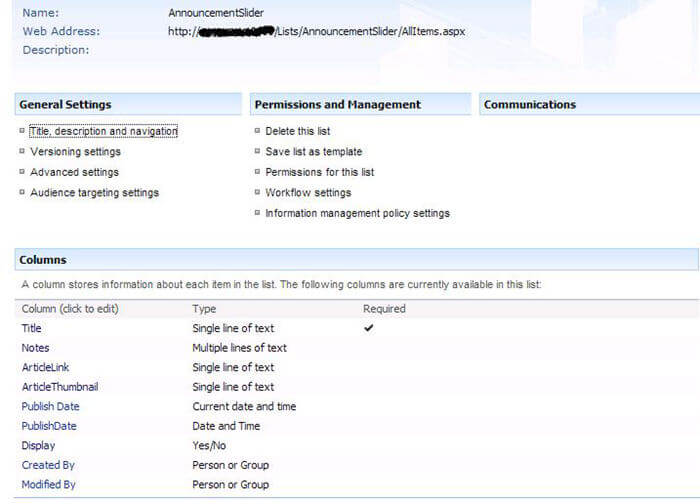Click Person or Group cell for Modified By
The width and height of the screenshot is (700, 504).
[x=231, y=485]
